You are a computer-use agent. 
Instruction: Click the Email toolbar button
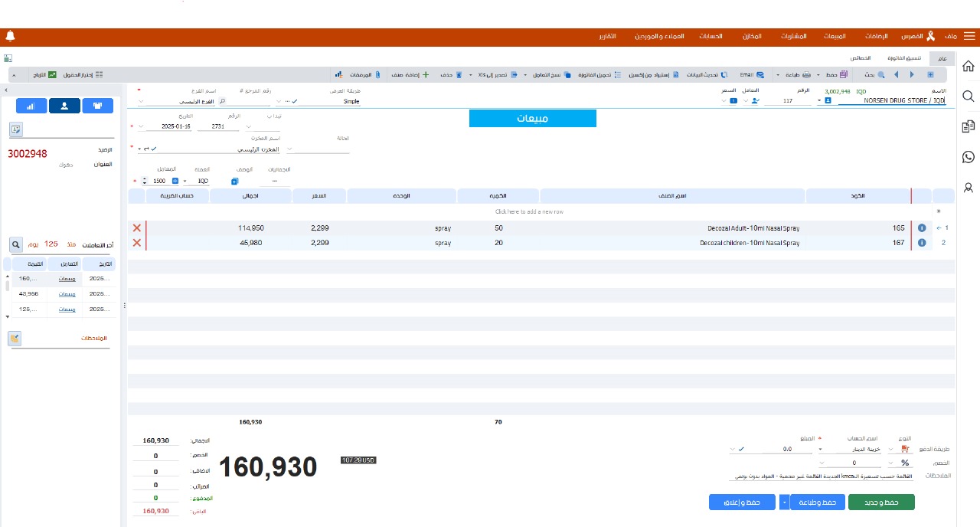pos(751,74)
